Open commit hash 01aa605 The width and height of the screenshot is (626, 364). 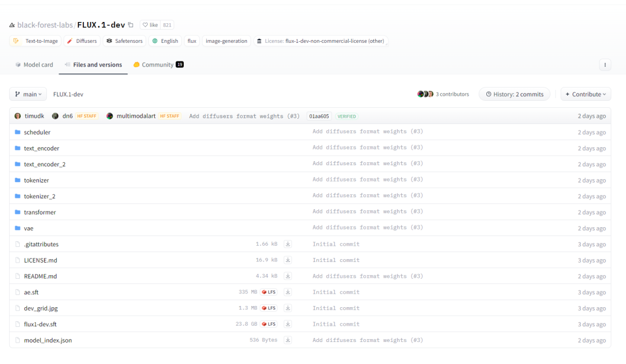click(x=319, y=116)
